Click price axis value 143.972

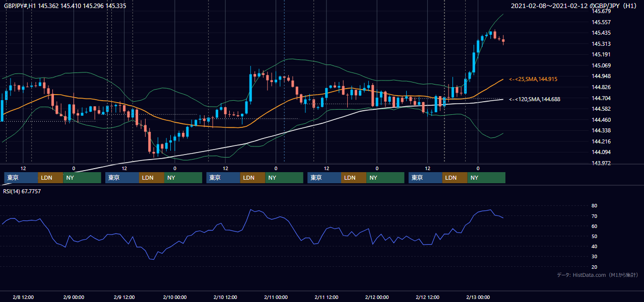pos(601,163)
